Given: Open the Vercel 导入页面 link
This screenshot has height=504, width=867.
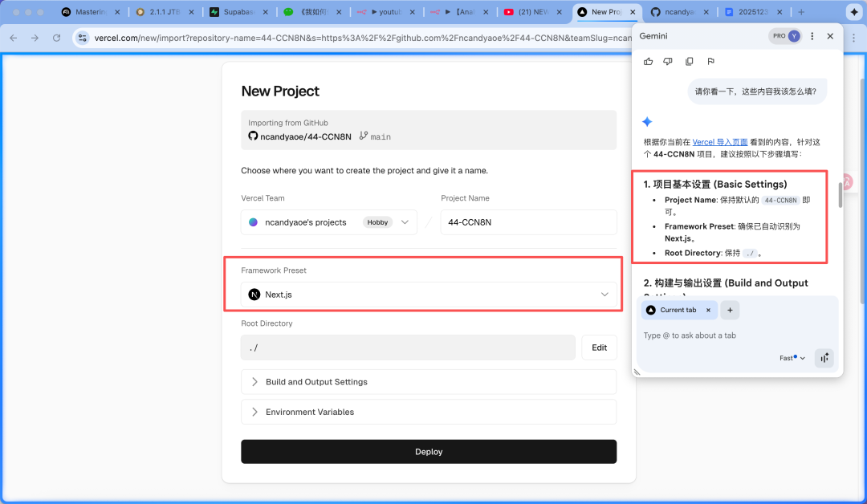Looking at the screenshot, I should (720, 142).
